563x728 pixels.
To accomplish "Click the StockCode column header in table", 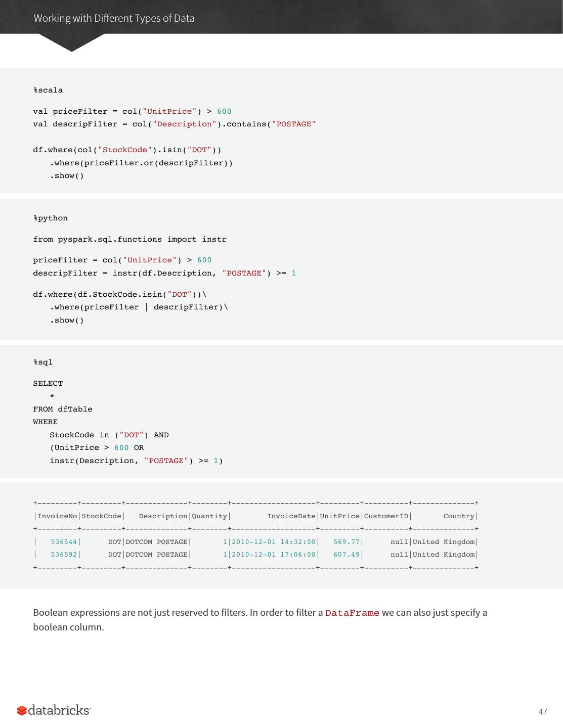I will [101, 516].
